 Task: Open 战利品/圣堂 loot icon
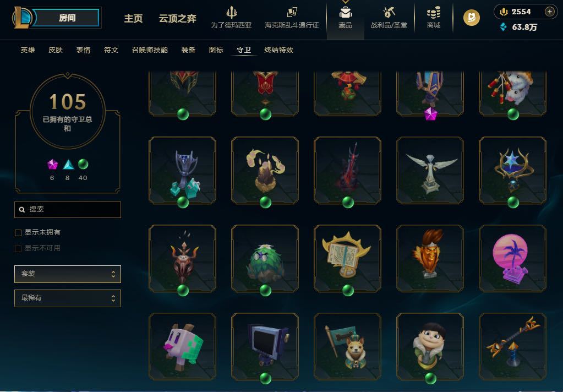pyautogui.click(x=389, y=13)
